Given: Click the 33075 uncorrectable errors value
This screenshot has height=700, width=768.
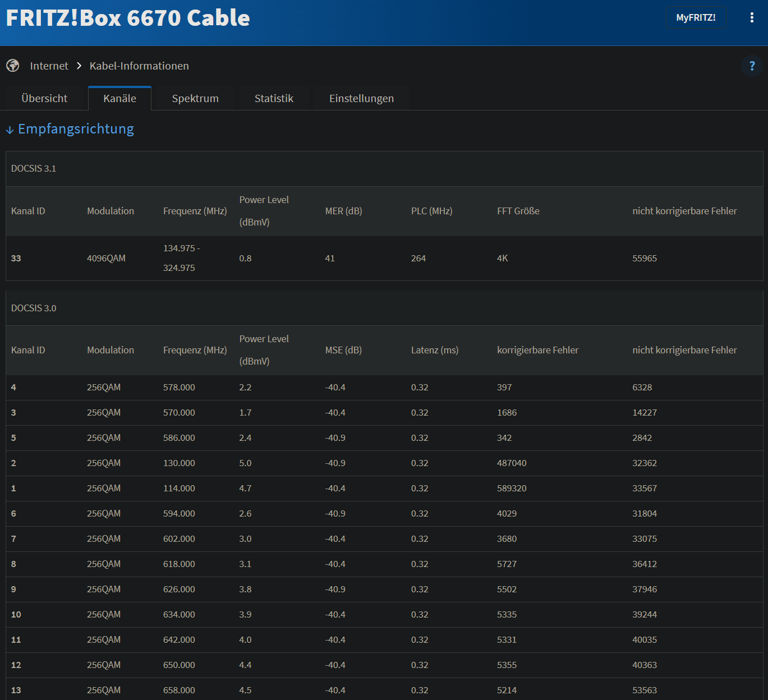Looking at the screenshot, I should tap(645, 538).
